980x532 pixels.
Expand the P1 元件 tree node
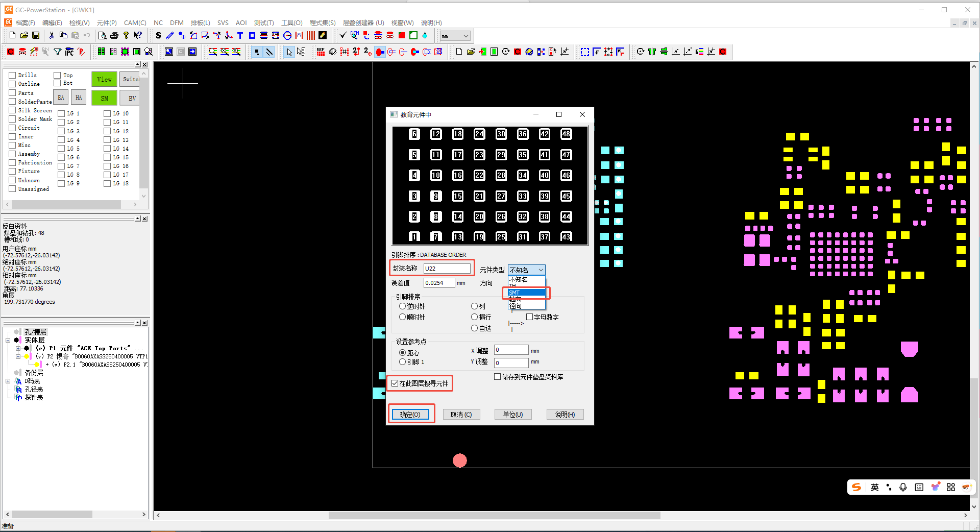tap(18, 348)
